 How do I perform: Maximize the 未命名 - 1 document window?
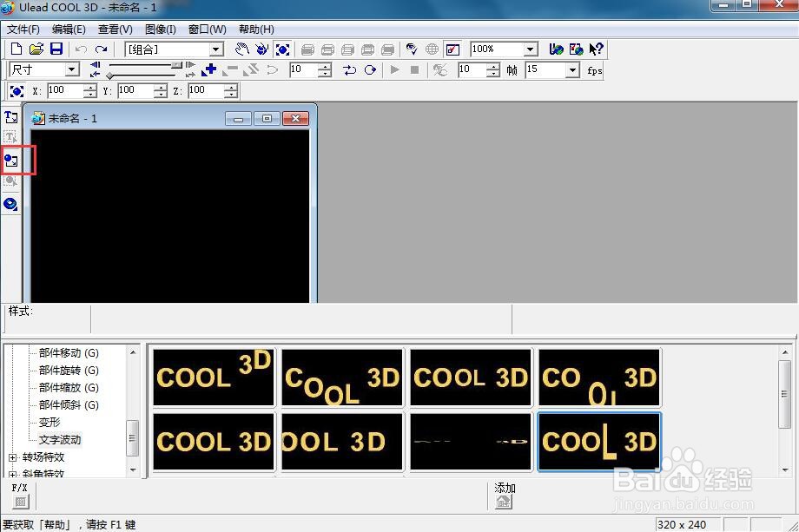pyautogui.click(x=267, y=119)
